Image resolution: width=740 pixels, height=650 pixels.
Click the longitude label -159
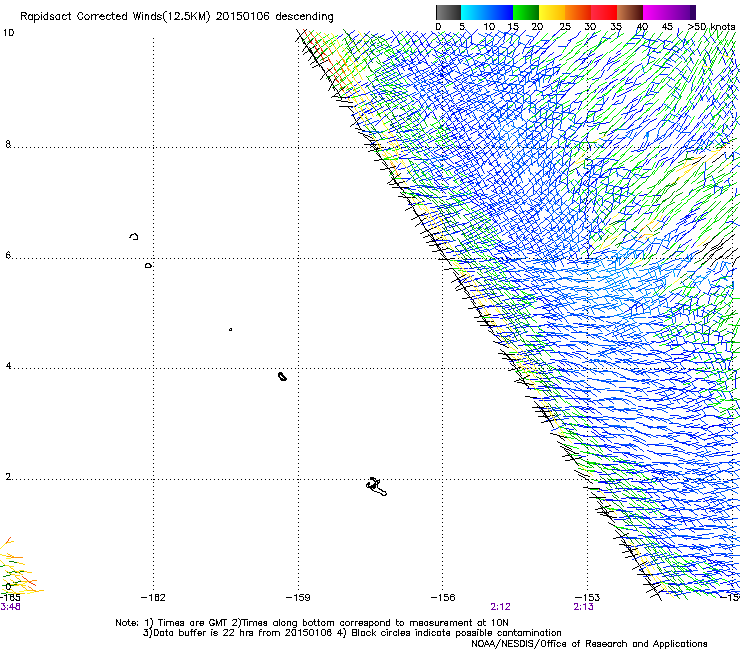(x=298, y=598)
